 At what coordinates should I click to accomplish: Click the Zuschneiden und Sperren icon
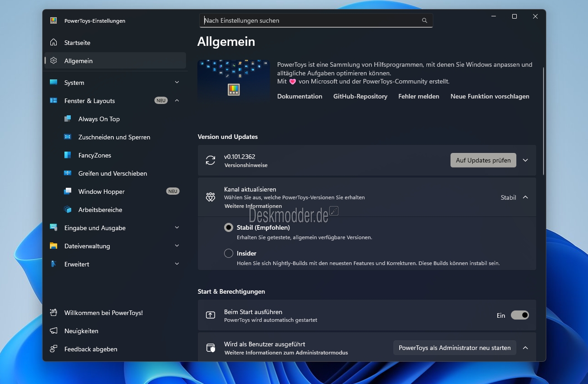pos(68,137)
